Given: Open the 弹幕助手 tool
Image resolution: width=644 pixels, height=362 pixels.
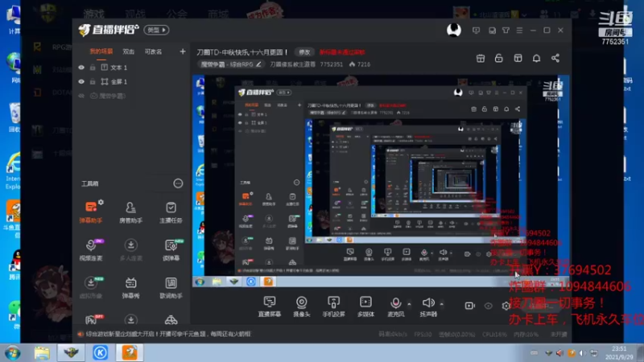Looking at the screenshot, I should tap(91, 212).
